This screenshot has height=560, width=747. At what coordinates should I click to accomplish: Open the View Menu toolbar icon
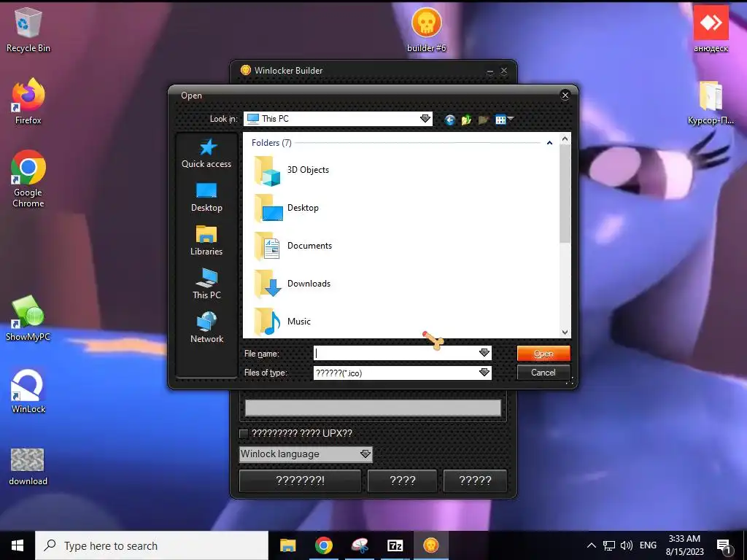click(x=504, y=120)
